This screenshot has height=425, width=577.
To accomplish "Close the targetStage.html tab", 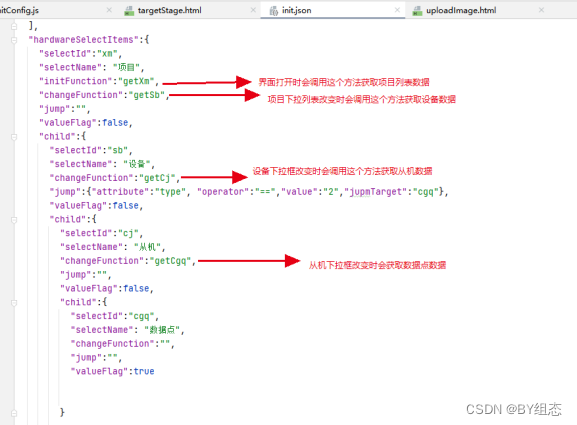I will point(253,10).
